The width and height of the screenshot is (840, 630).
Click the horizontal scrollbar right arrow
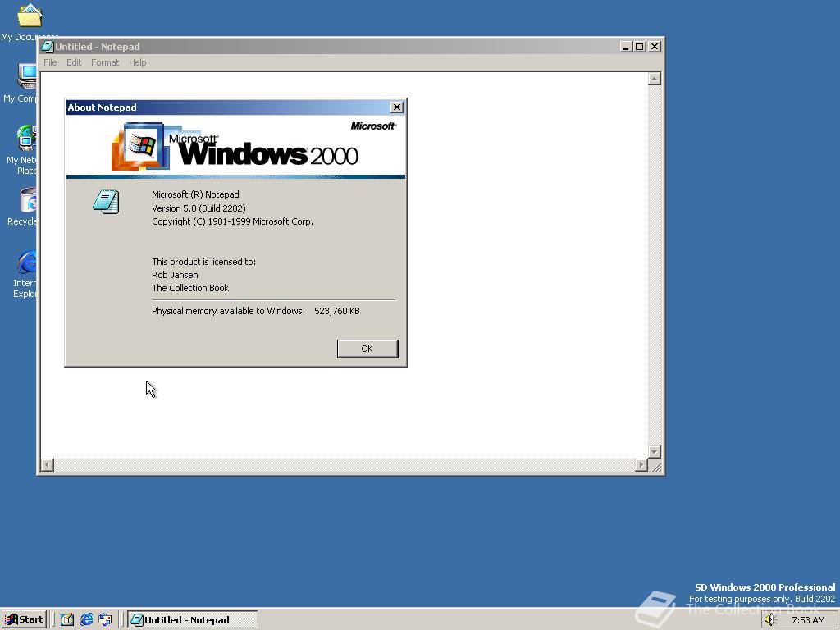[x=641, y=465]
